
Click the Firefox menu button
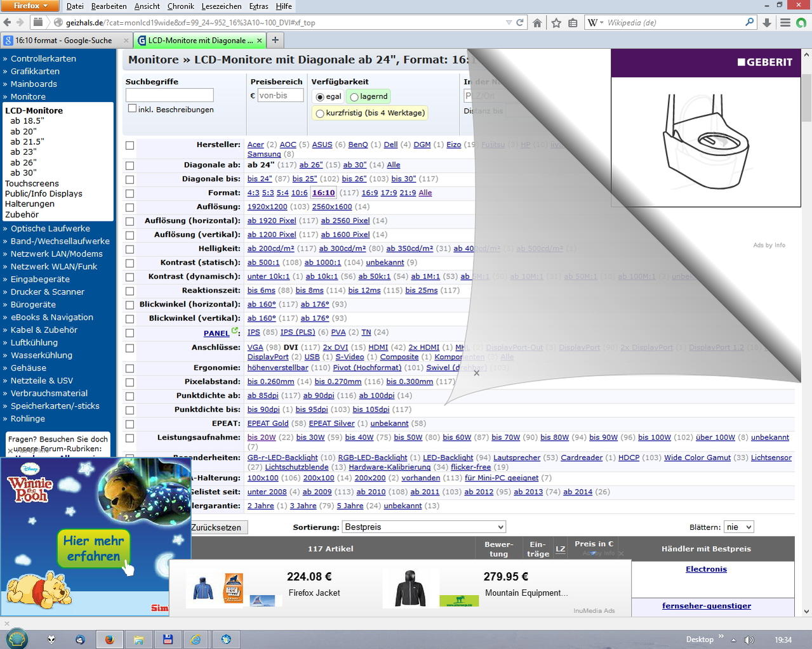pyautogui.click(x=30, y=5)
